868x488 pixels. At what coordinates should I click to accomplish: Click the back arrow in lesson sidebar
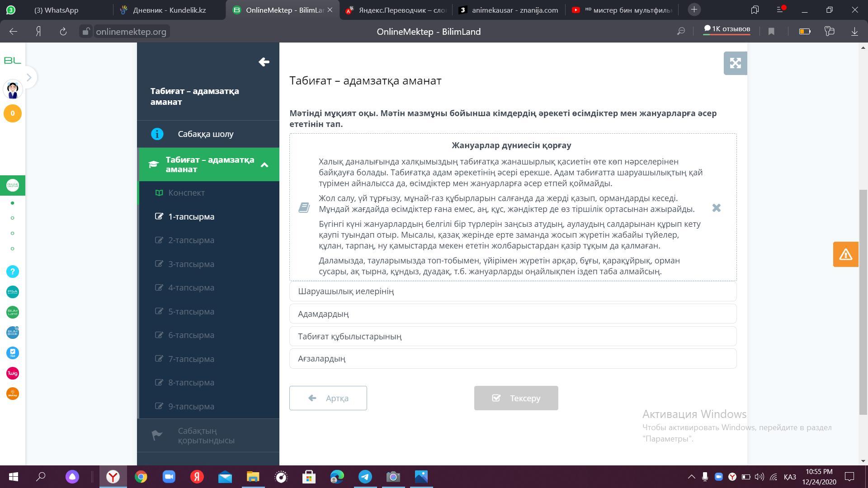pyautogui.click(x=264, y=62)
